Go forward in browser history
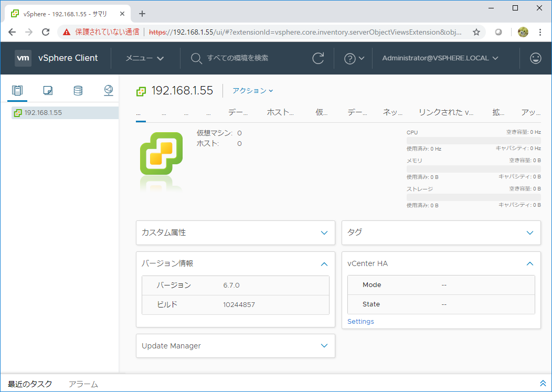This screenshot has width=552, height=392. tap(29, 33)
